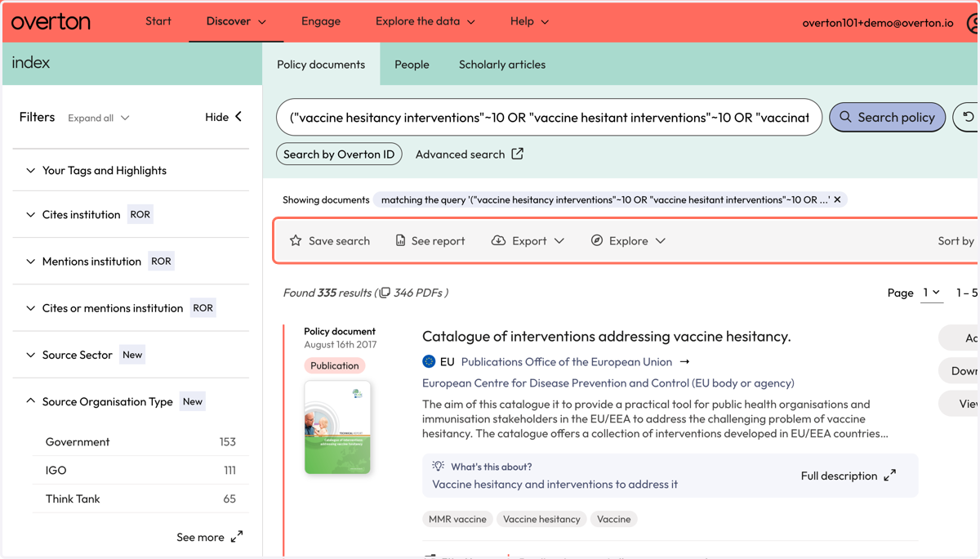The height and width of the screenshot is (559, 980).
Task: Click the Search policy button
Action: 888,117
